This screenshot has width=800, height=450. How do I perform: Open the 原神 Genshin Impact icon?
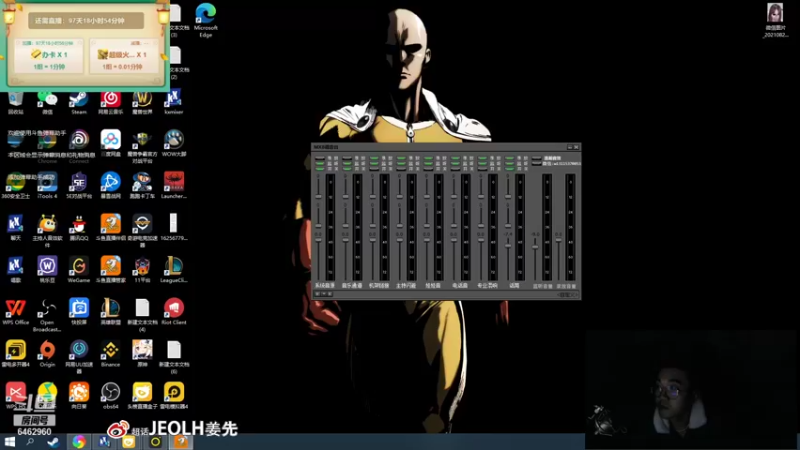coord(142,354)
